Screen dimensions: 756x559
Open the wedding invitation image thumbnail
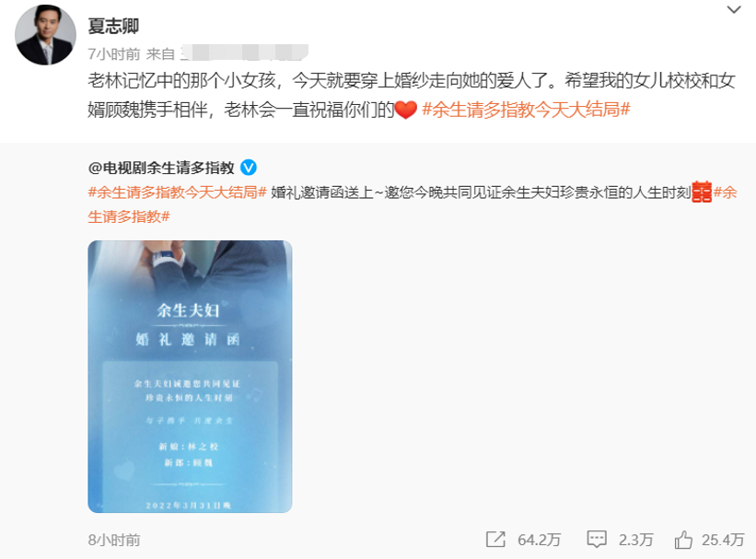pos(190,377)
